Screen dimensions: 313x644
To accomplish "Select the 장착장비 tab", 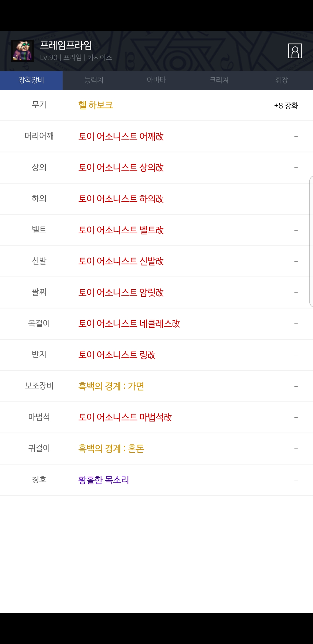I will pyautogui.click(x=31, y=80).
